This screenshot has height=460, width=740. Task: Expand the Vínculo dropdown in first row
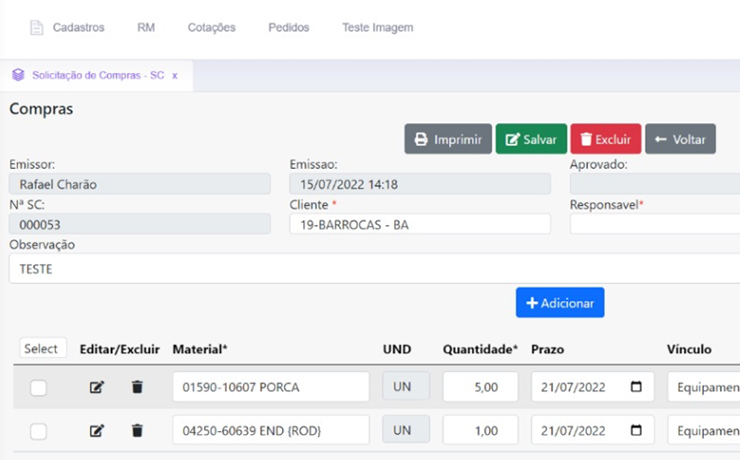pos(704,387)
